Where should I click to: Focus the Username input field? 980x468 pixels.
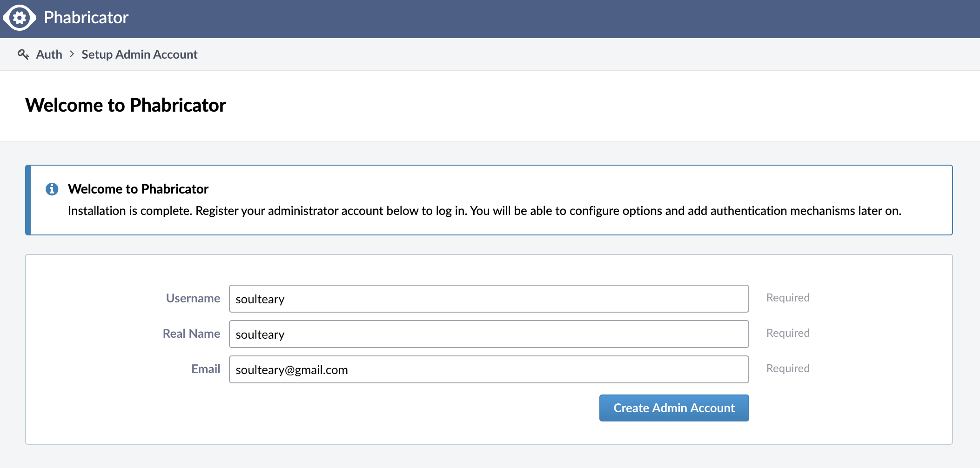489,299
